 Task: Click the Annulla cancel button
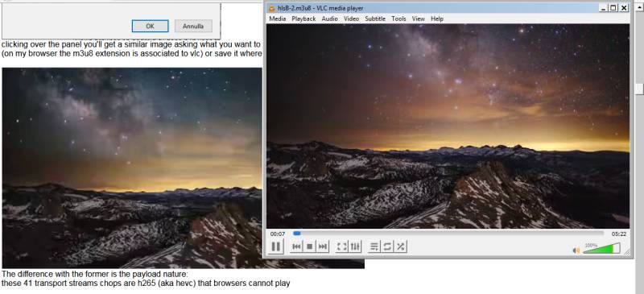(x=193, y=26)
